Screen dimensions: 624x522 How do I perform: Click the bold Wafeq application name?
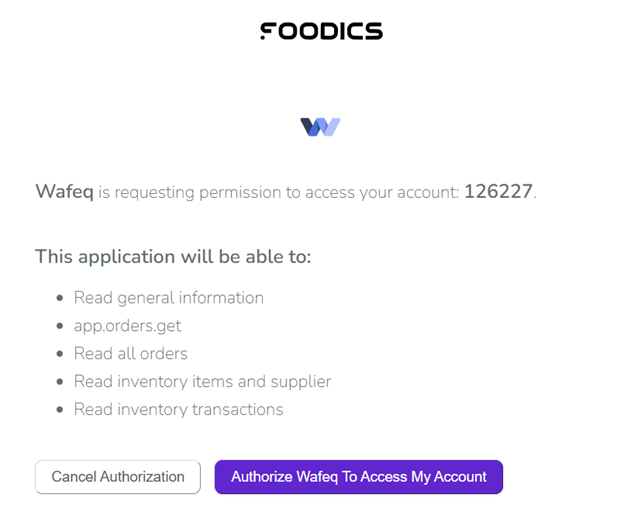click(64, 191)
